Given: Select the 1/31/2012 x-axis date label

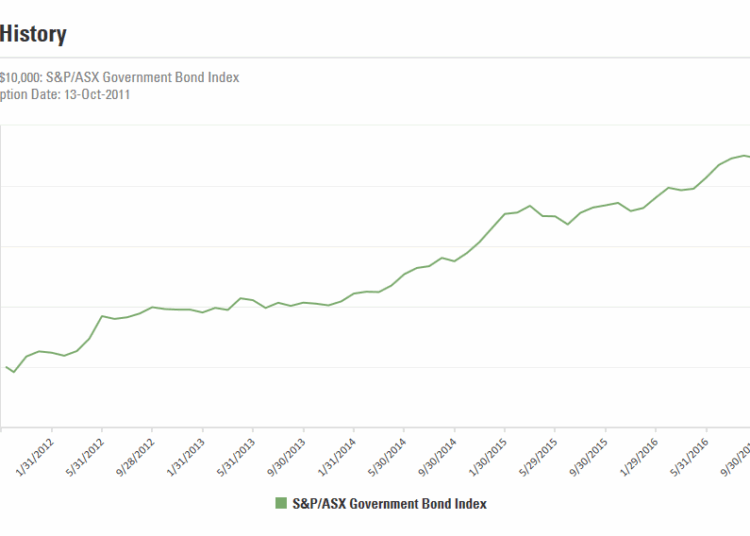Looking at the screenshot, I should click(37, 453).
